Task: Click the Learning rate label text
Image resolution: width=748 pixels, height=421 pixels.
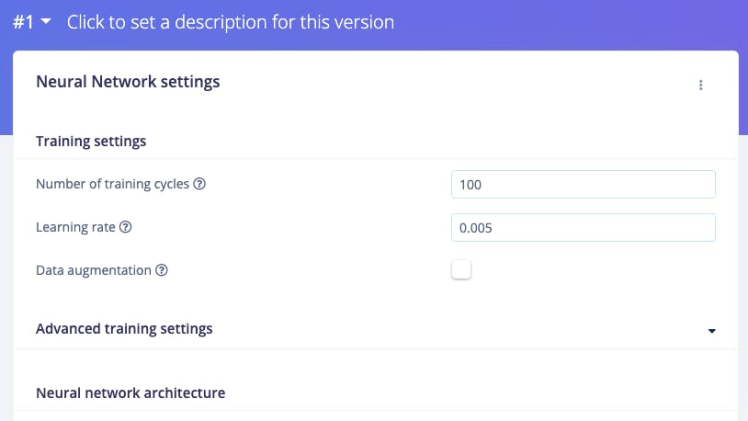Action: 76,227
